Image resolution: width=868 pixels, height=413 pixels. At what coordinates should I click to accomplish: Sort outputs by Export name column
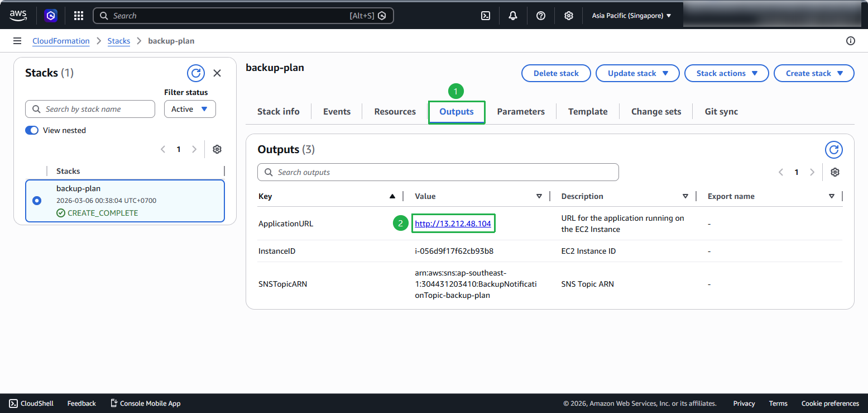click(x=832, y=196)
